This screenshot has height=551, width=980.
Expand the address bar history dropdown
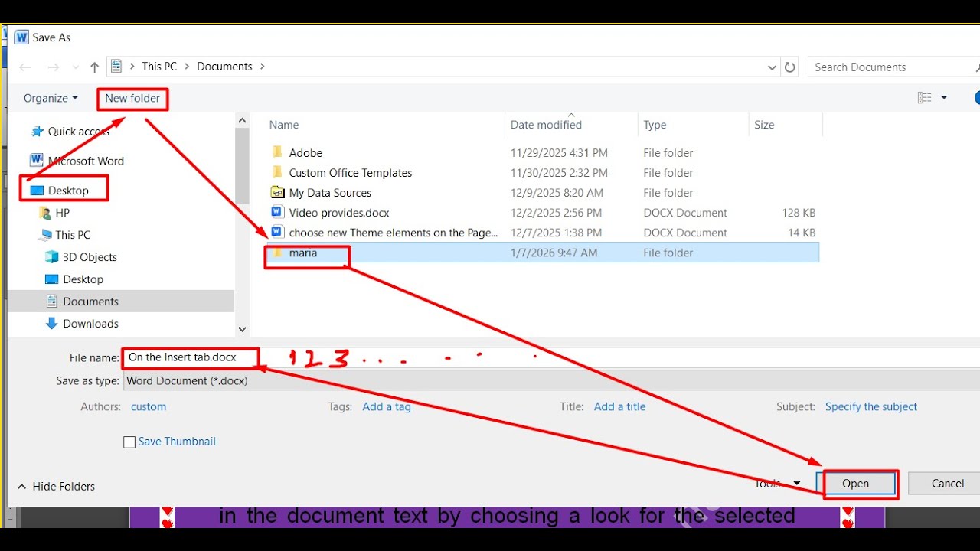772,67
